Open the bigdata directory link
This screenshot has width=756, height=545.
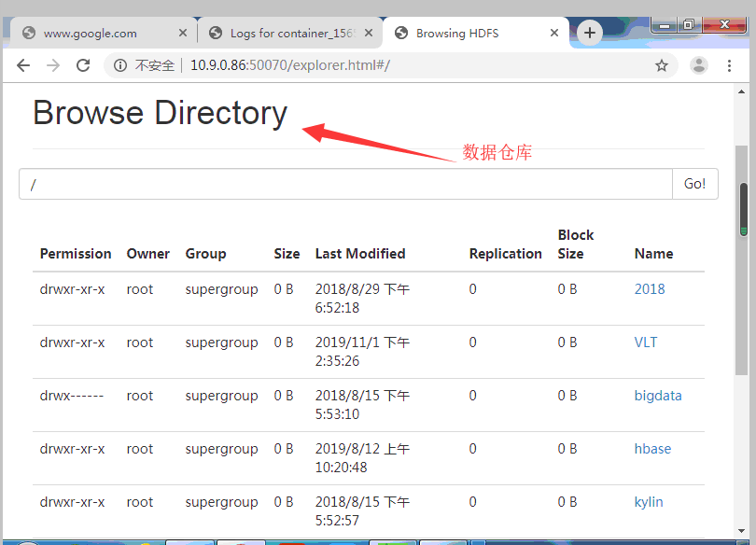658,396
